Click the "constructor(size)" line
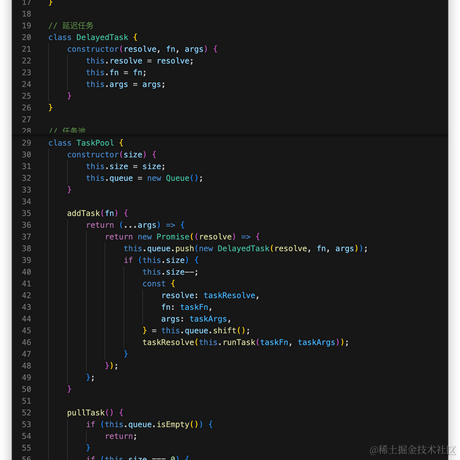460x460 pixels. [x=112, y=155]
